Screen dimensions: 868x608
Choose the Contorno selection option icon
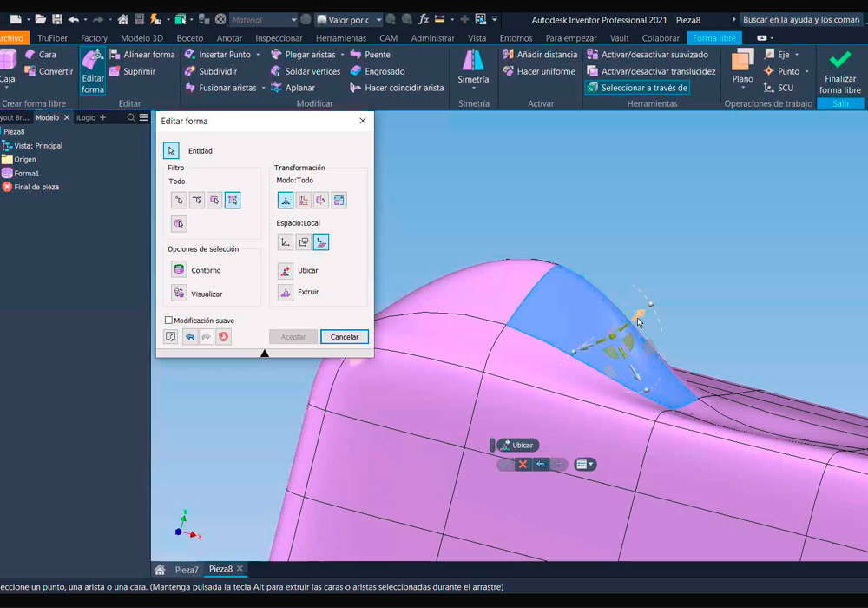coord(179,270)
